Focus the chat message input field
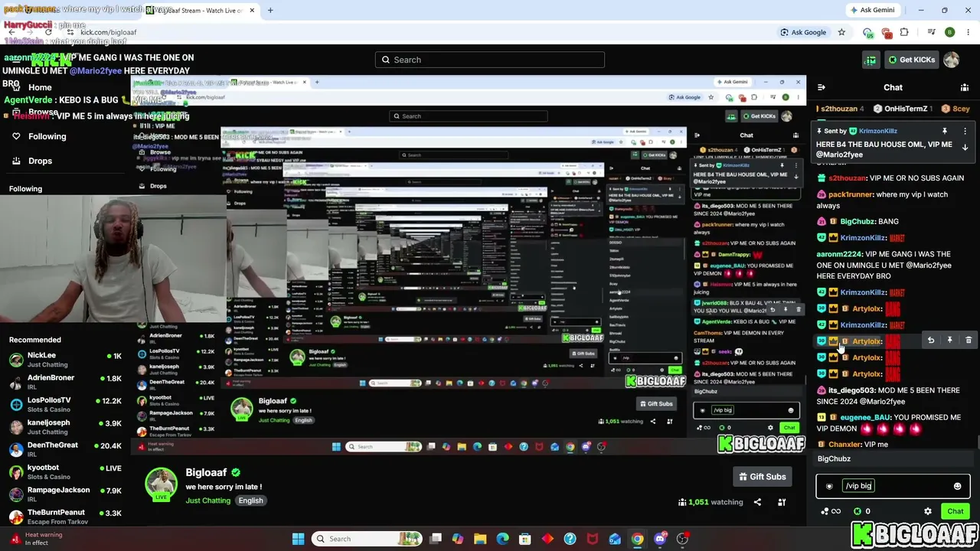 (x=892, y=486)
